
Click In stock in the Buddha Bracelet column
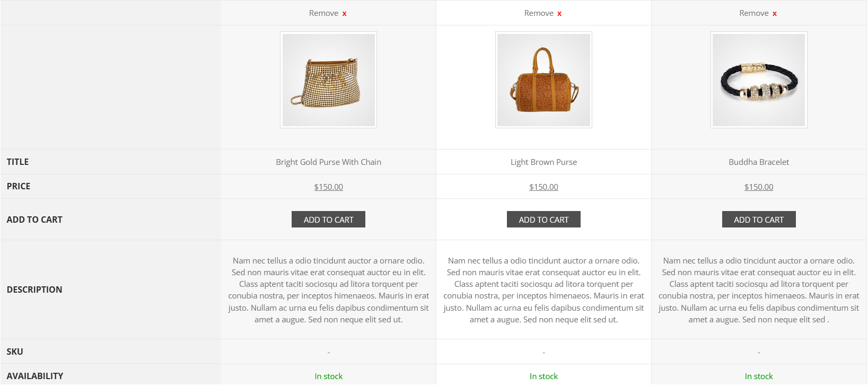click(x=758, y=376)
